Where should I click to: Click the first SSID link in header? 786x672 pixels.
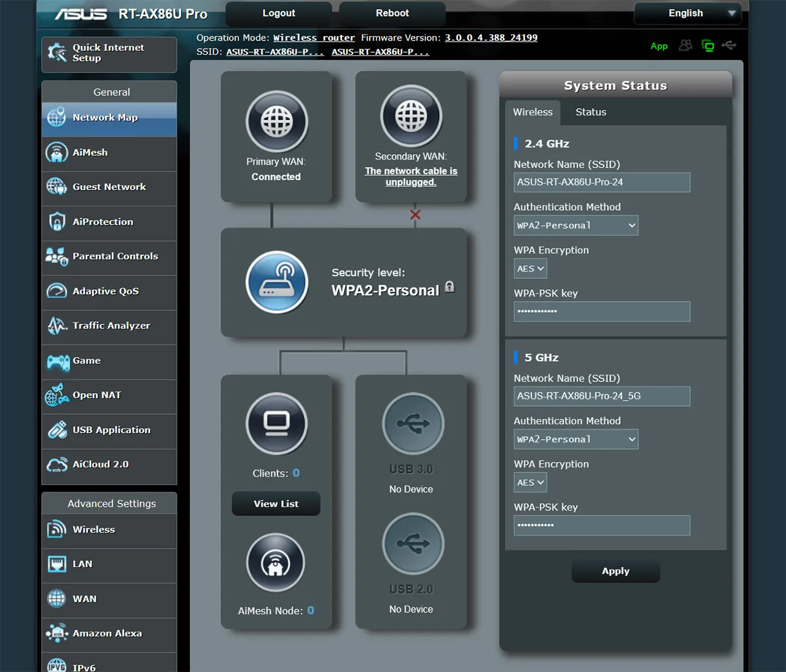coord(275,52)
